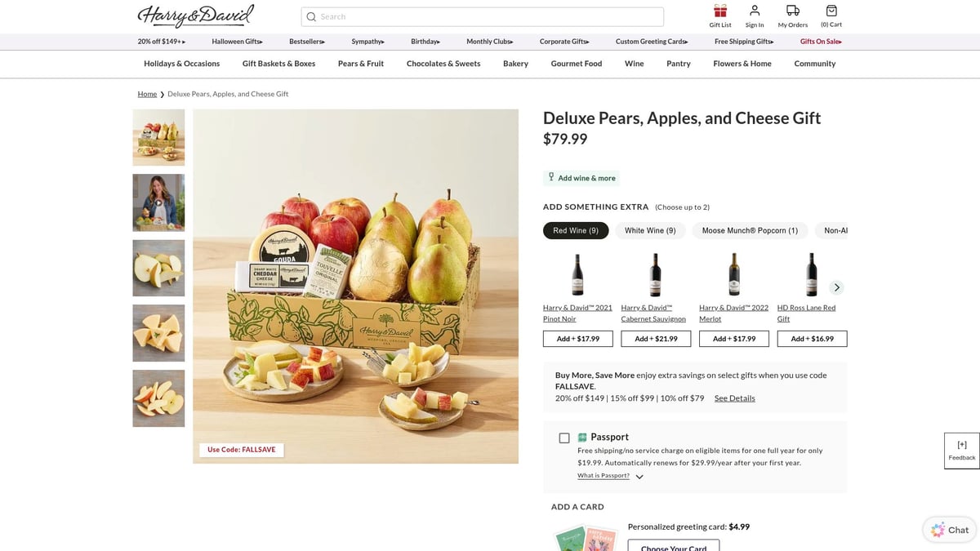This screenshot has width=980, height=551.
Task: Select the White Wine (9) filter pill
Action: tap(649, 230)
